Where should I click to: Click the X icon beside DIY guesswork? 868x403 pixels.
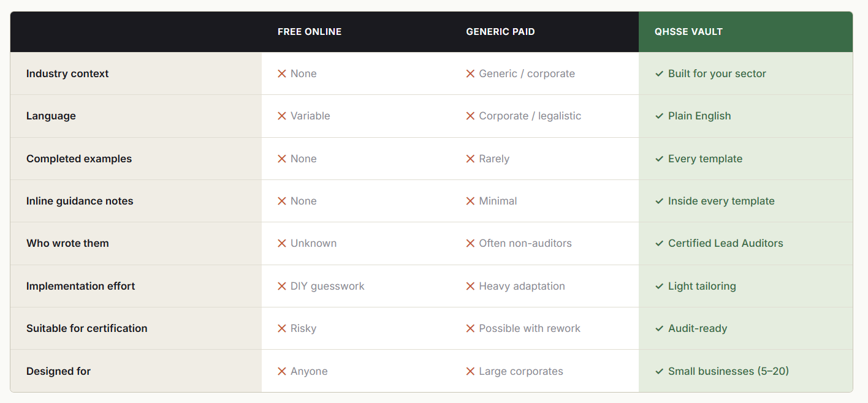pos(282,286)
